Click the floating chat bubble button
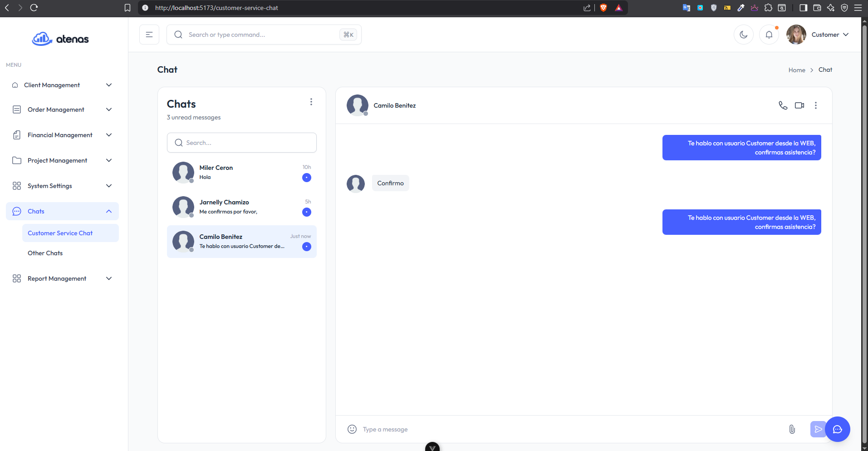Viewport: 868px width, 451px height. click(x=837, y=429)
